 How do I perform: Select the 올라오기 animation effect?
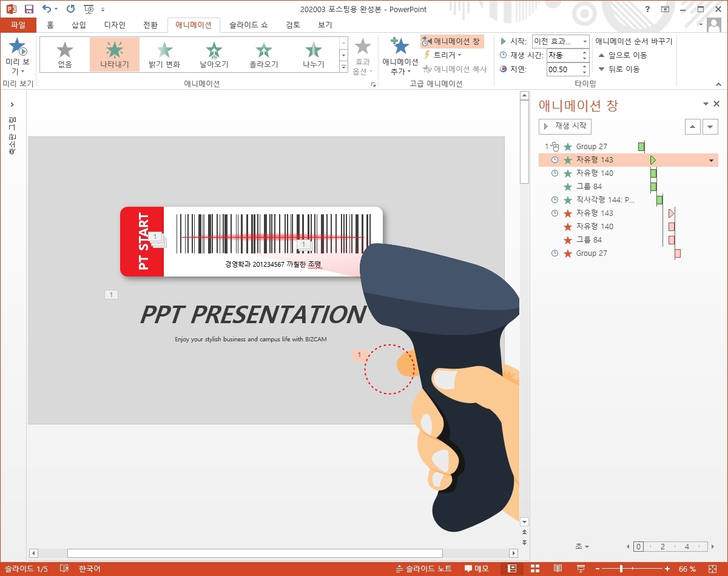pos(264,55)
